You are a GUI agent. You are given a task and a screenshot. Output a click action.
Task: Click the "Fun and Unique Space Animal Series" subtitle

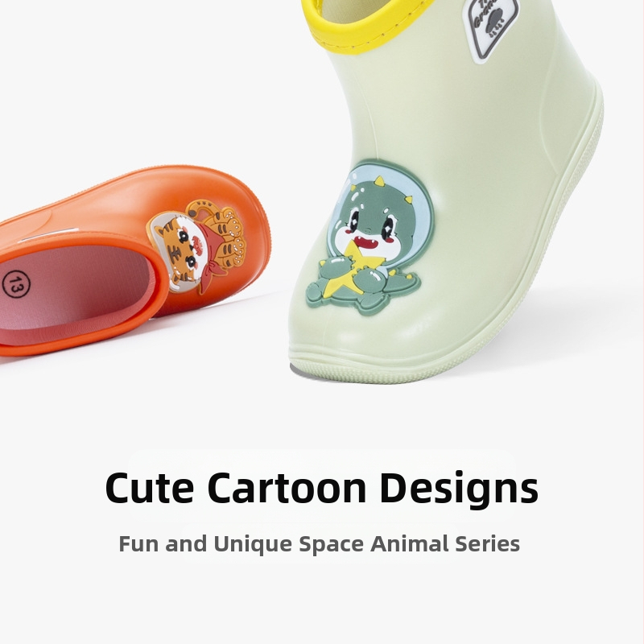319,544
